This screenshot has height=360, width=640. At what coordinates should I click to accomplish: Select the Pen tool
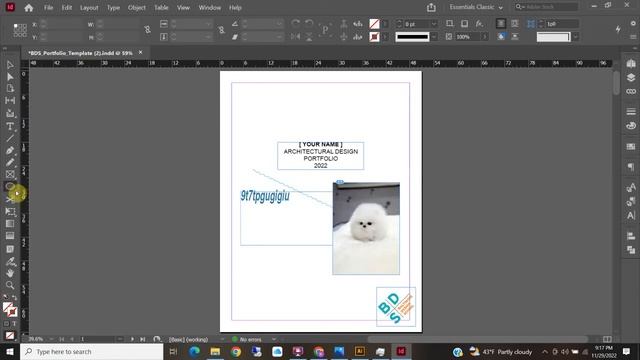pyautogui.click(x=10, y=151)
